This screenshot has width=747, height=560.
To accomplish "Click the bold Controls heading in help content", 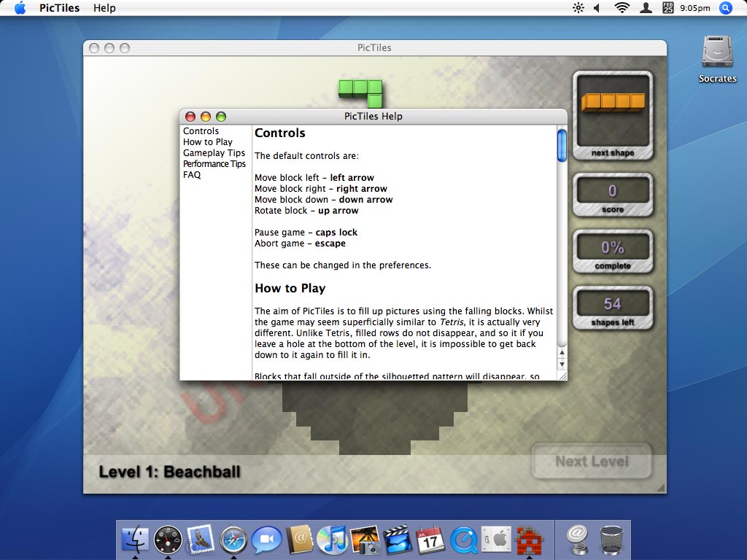I will (279, 133).
